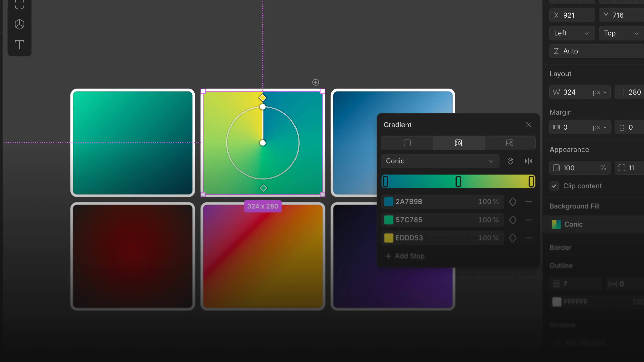The height and width of the screenshot is (362, 644).
Task: Click the Border section label
Action: (x=560, y=248)
